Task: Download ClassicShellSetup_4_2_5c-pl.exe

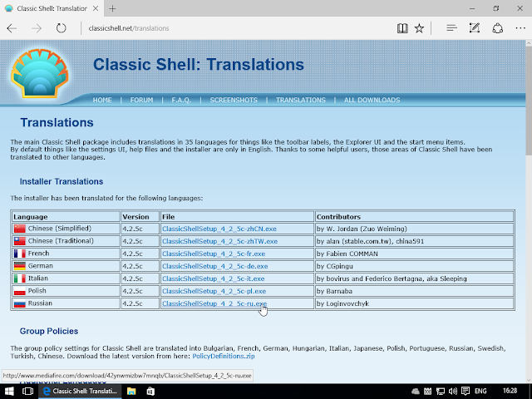Action: pyautogui.click(x=214, y=291)
